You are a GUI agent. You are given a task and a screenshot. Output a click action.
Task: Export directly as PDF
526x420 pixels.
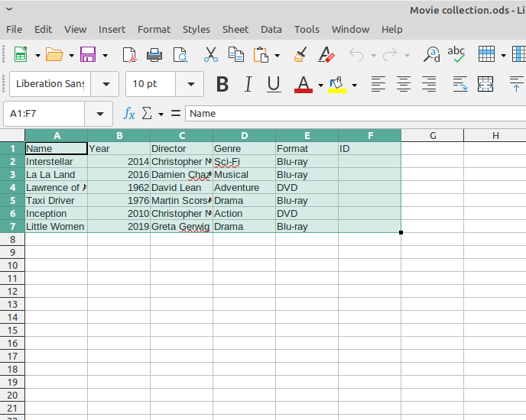tap(130, 55)
